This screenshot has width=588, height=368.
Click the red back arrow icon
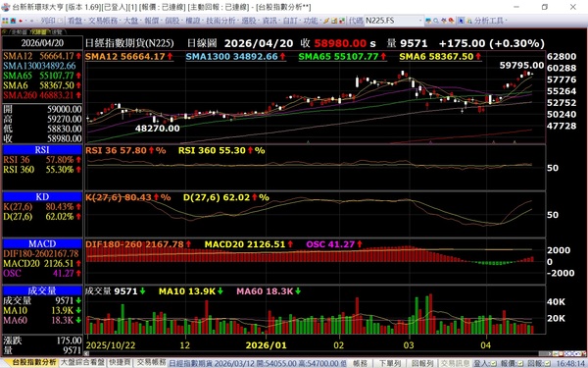[x=21, y=21]
